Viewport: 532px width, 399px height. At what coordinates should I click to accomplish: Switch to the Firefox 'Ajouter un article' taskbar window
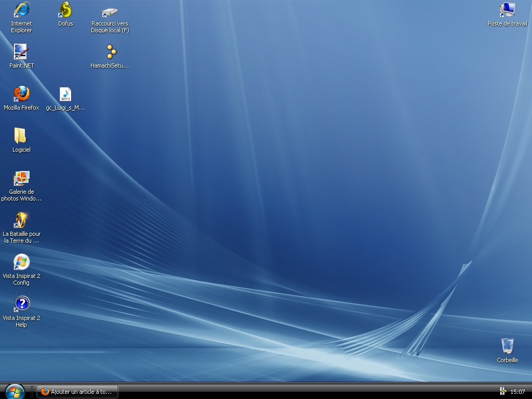click(x=77, y=392)
